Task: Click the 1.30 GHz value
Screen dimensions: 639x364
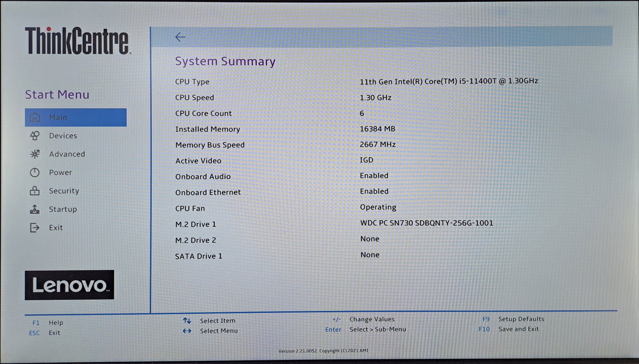Action: (375, 97)
